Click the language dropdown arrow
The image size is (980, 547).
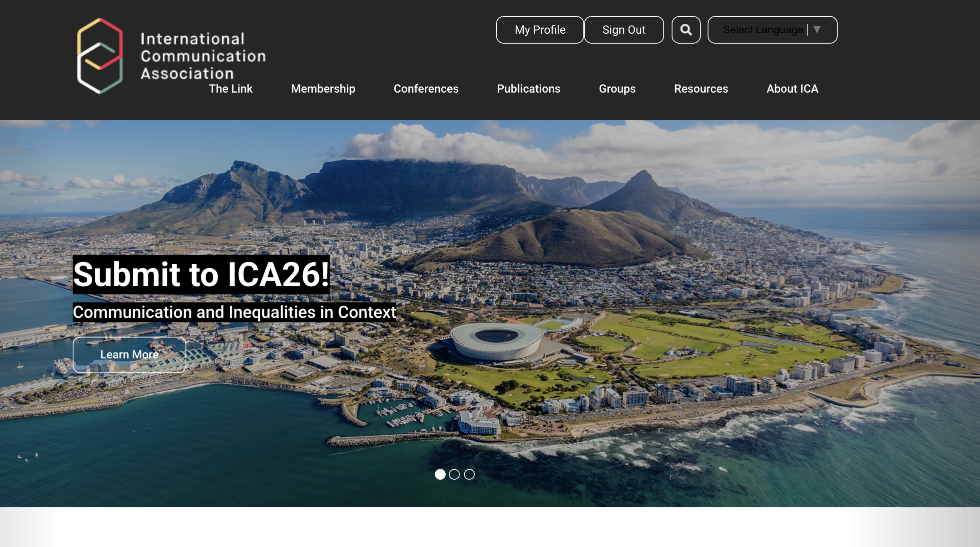click(x=817, y=29)
